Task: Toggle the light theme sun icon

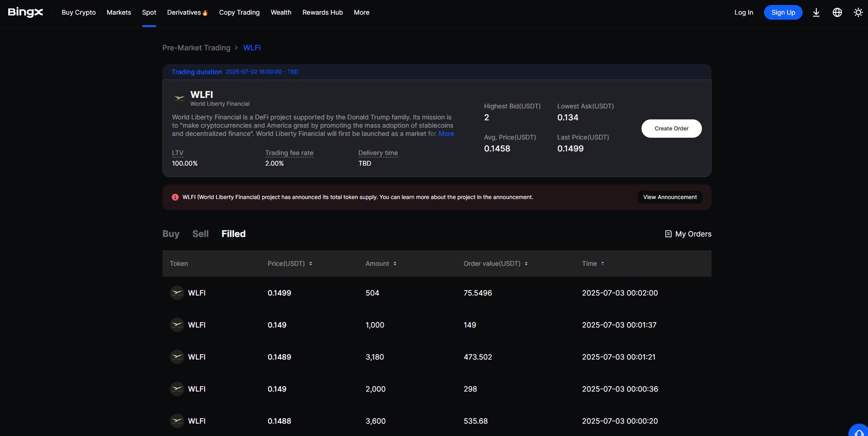Action: 858,12
